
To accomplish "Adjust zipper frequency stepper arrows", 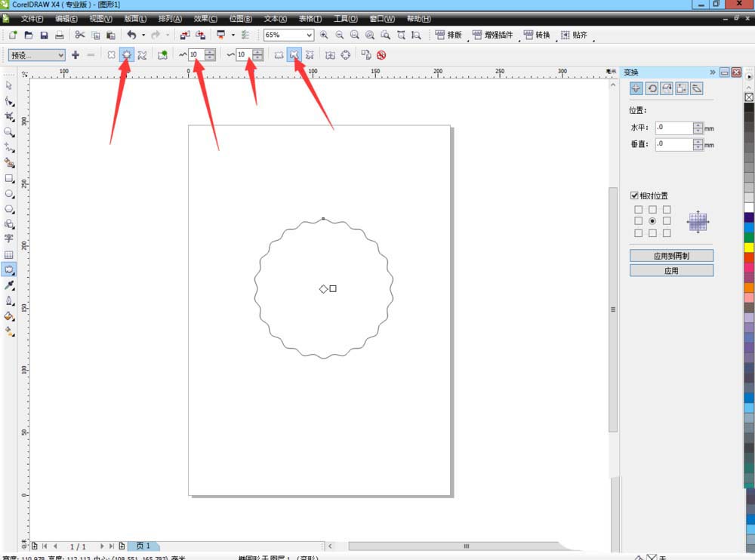I will click(x=257, y=55).
